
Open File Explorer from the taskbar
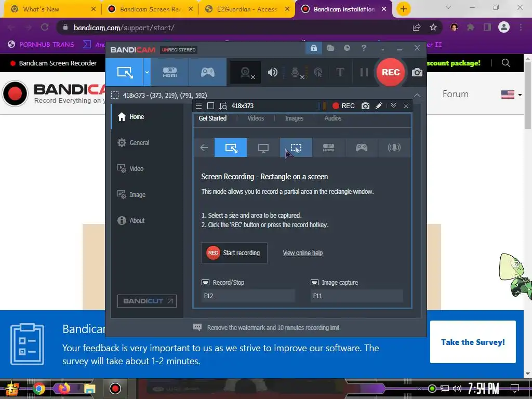[x=89, y=389]
